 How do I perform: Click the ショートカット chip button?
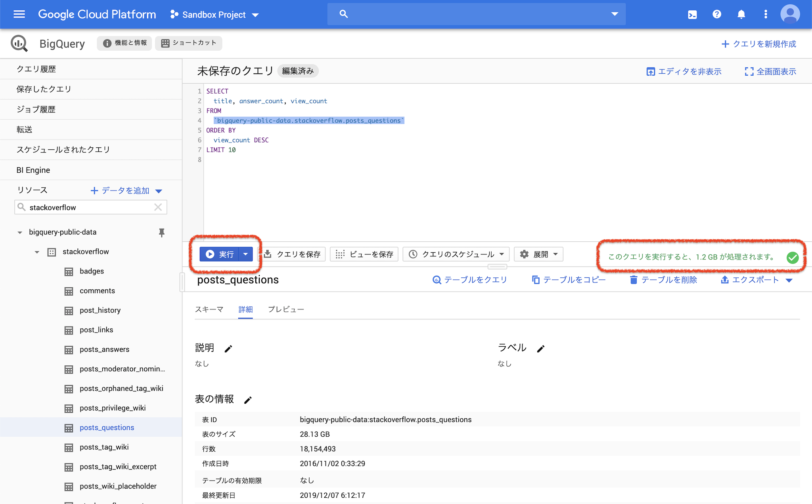click(x=189, y=43)
